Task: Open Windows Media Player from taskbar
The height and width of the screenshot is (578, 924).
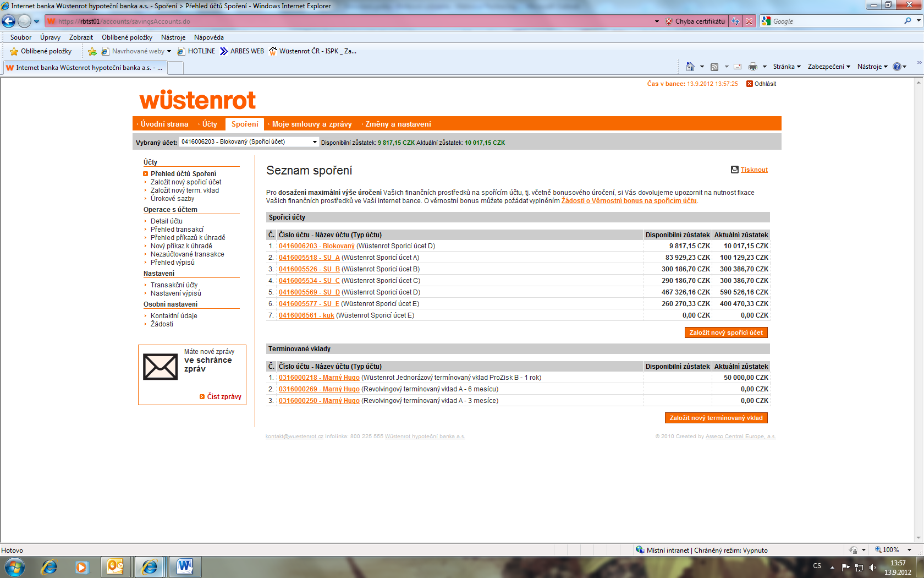Action: click(x=82, y=566)
